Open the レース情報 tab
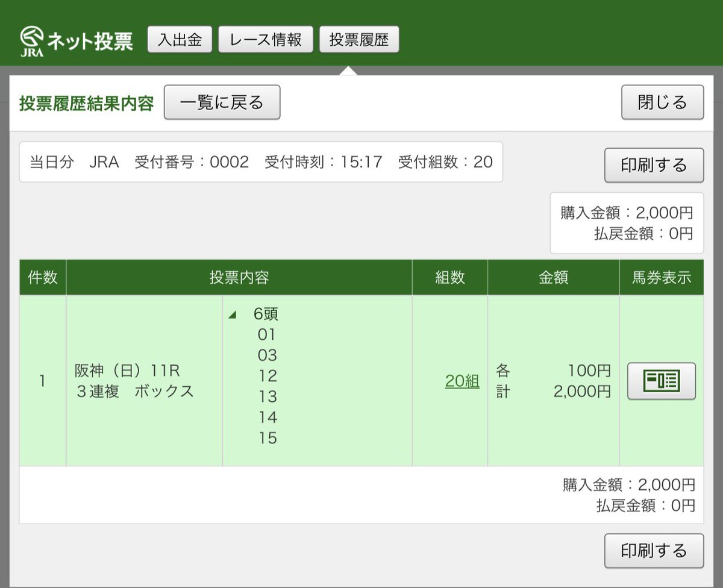Screen dimensions: 723x588 click(x=266, y=40)
